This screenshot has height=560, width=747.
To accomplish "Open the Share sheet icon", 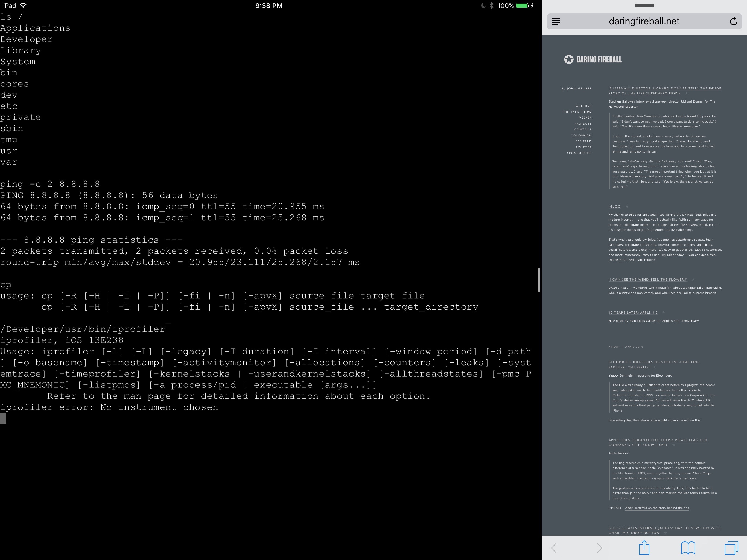I will coord(644,547).
